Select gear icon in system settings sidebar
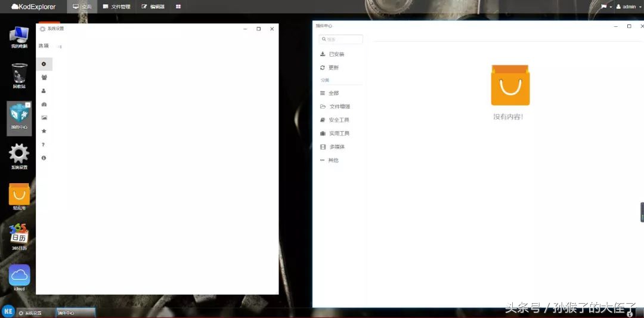644x318 pixels. click(44, 64)
